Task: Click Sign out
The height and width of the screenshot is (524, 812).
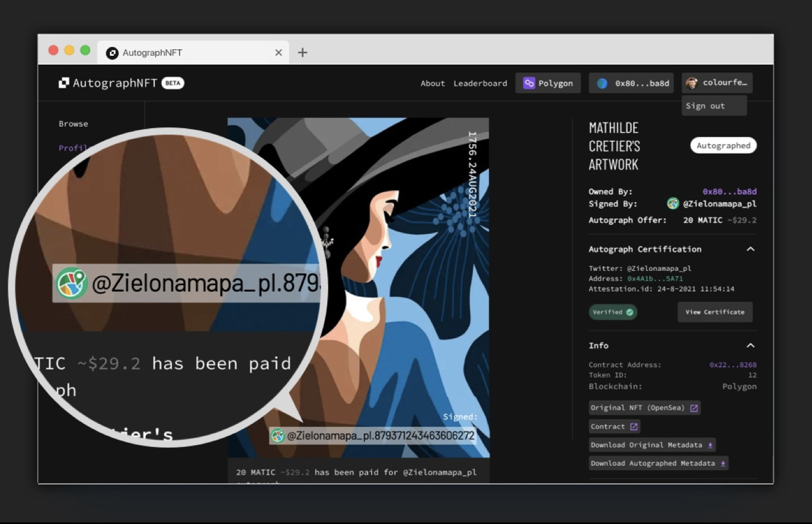Action: (x=705, y=106)
